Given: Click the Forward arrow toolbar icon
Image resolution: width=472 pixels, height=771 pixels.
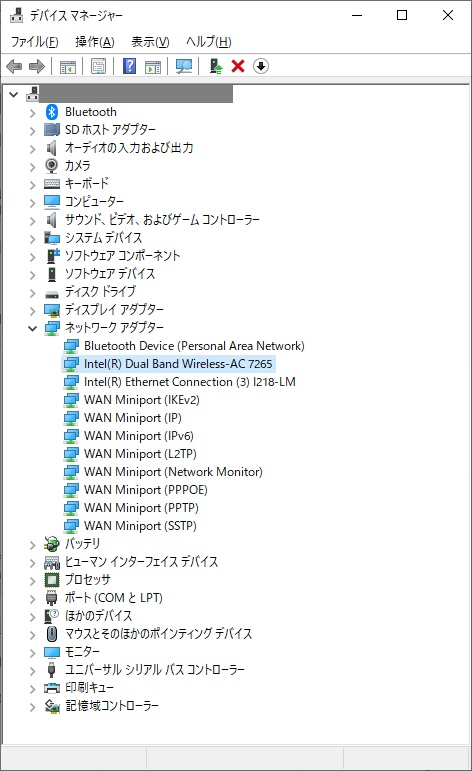Looking at the screenshot, I should pos(37,66).
